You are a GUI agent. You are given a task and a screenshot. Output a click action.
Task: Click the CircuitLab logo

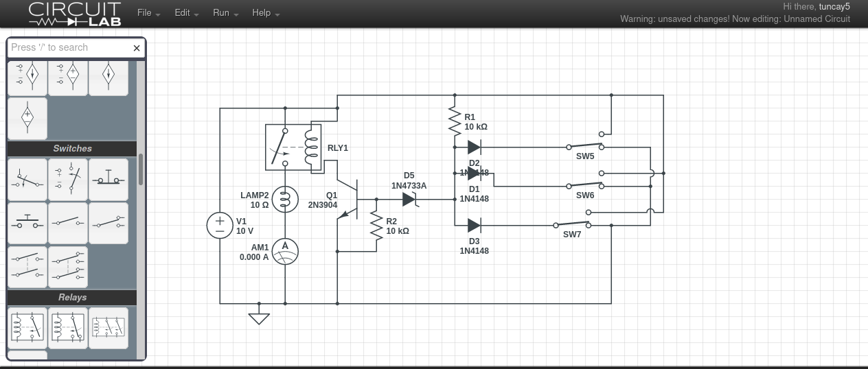click(74, 14)
